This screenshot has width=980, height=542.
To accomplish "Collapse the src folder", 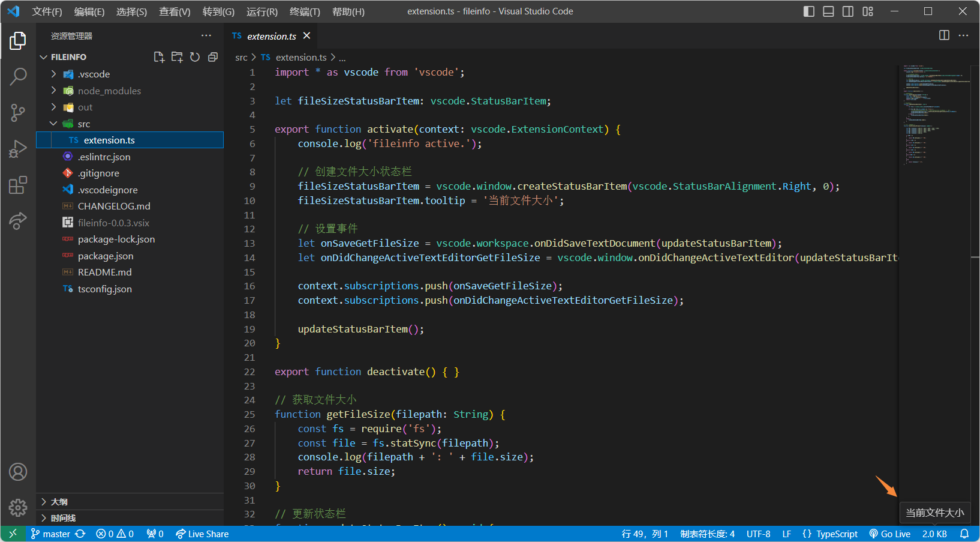I will [x=83, y=124].
